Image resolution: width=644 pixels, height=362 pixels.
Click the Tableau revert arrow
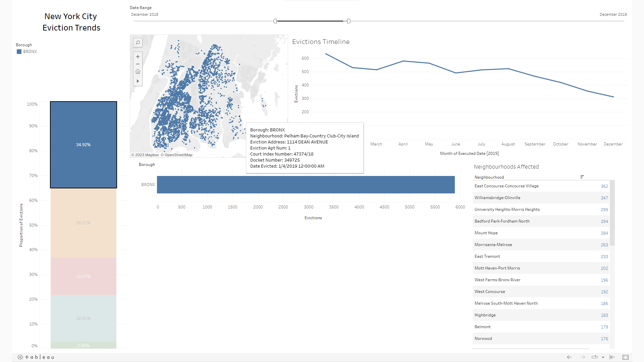click(x=612, y=357)
